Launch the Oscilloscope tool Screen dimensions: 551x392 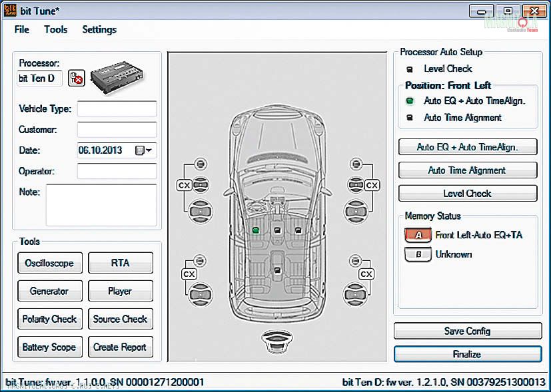click(x=50, y=263)
